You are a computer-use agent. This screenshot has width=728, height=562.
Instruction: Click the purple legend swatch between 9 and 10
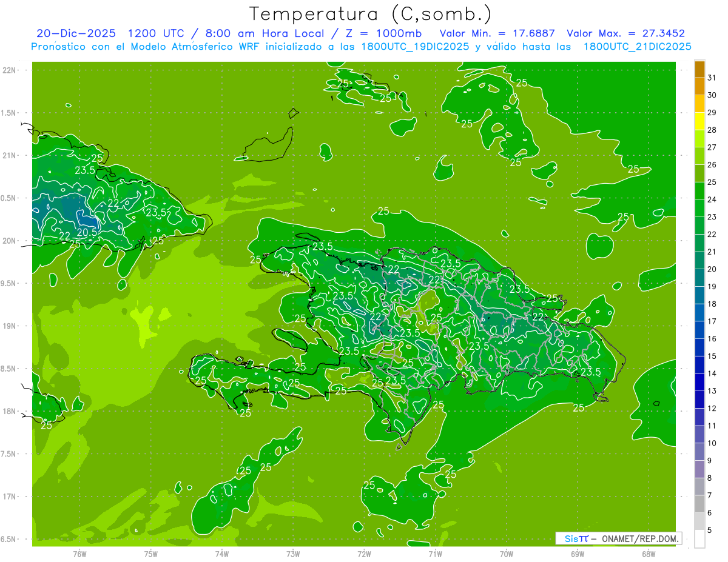tap(700, 452)
